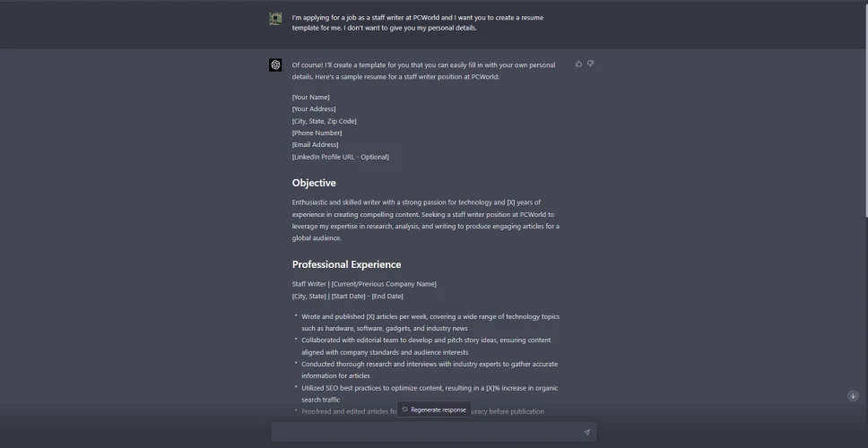Image resolution: width=868 pixels, height=448 pixels.
Task: Click the send message paper plane icon
Action: [586, 432]
